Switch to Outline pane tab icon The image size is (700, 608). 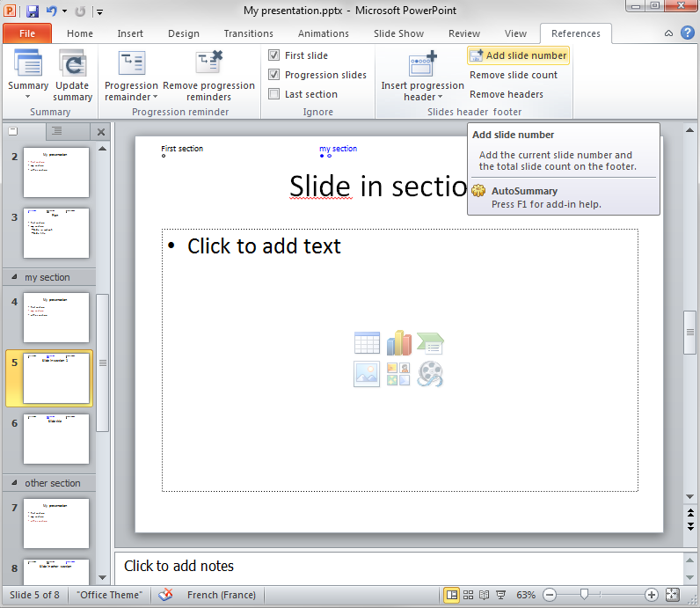point(56,131)
